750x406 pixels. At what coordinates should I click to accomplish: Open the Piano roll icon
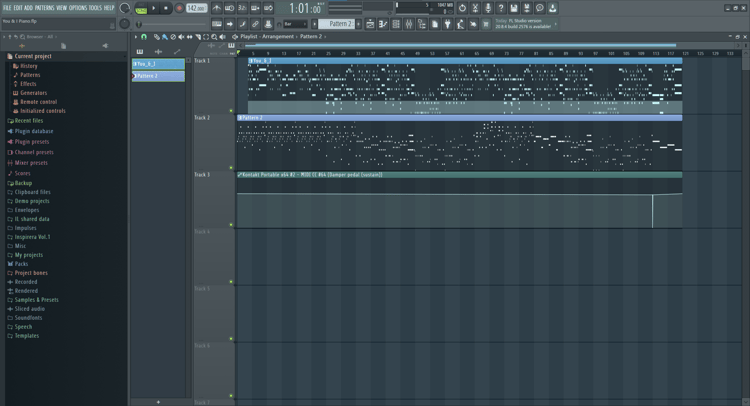click(383, 24)
